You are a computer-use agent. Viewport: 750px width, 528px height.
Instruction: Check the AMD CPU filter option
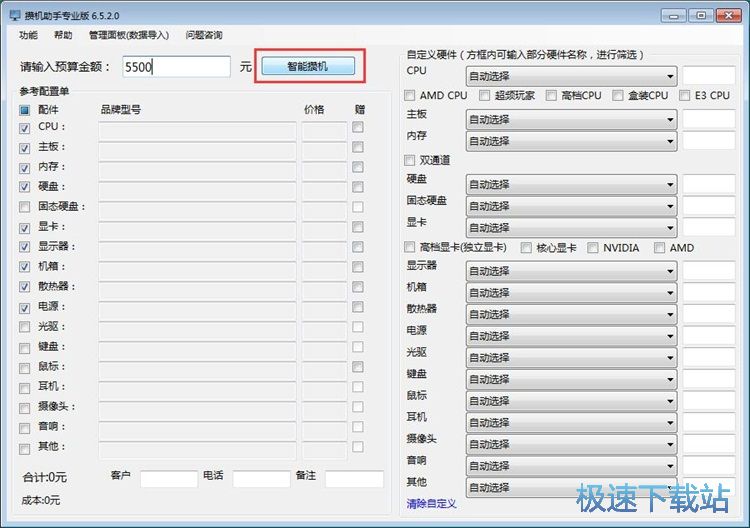click(409, 96)
